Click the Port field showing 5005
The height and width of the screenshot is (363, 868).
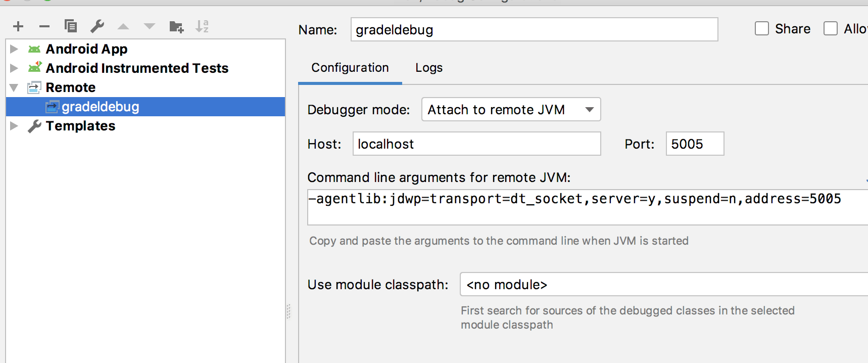pyautogui.click(x=695, y=144)
